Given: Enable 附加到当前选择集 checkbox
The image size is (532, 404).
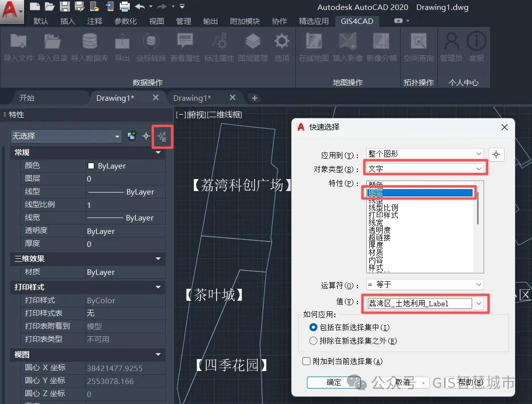Looking at the screenshot, I should tap(307, 361).
